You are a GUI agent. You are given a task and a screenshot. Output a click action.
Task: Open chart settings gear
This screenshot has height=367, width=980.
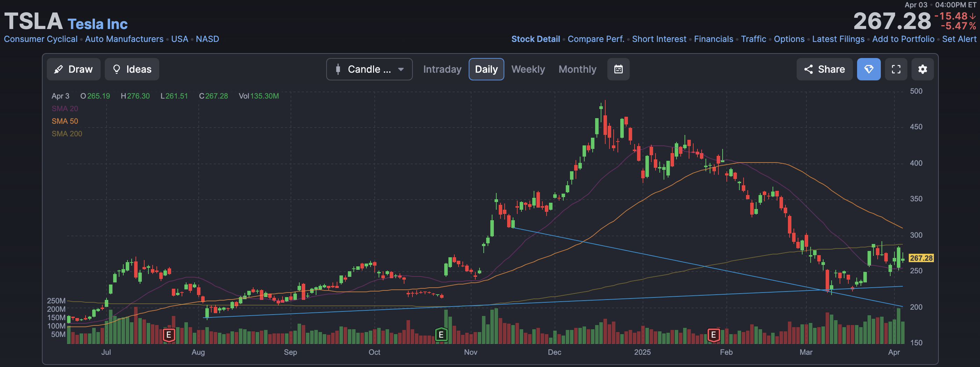[x=922, y=69]
